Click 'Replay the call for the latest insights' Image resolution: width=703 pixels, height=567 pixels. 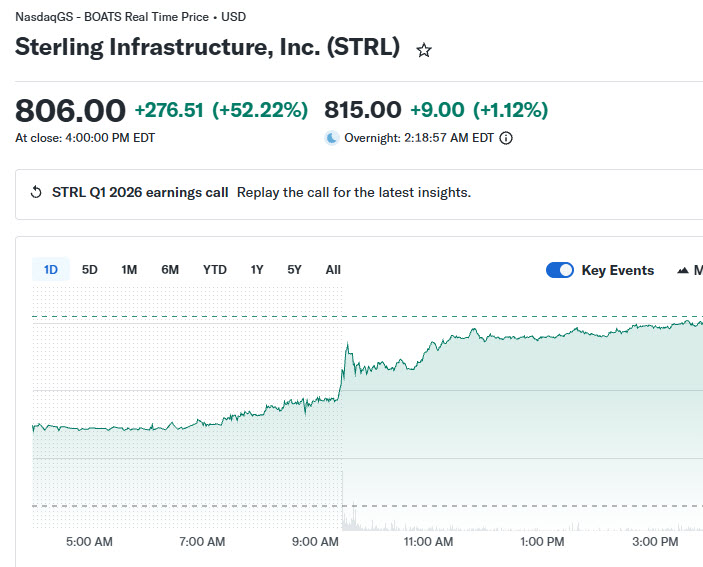[354, 192]
